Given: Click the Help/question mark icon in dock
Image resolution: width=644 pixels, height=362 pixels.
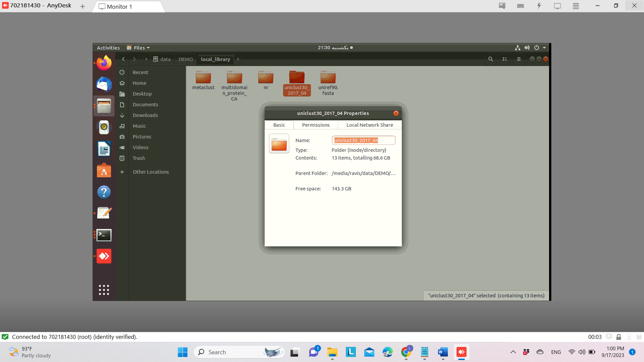Looking at the screenshot, I should 104,192.
